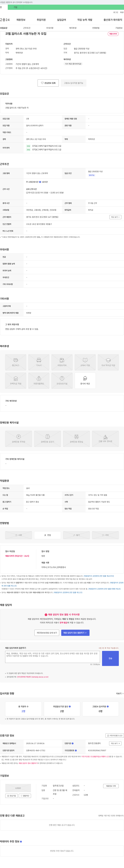Open the 인터넷피해구제센터 link
Viewport: 124px width, 868px height.
point(33,677)
